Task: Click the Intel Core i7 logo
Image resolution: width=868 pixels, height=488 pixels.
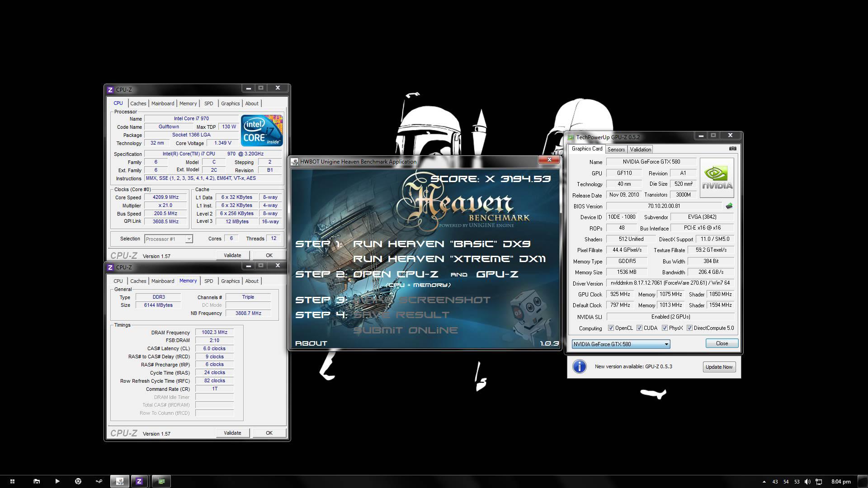Action: (x=262, y=131)
